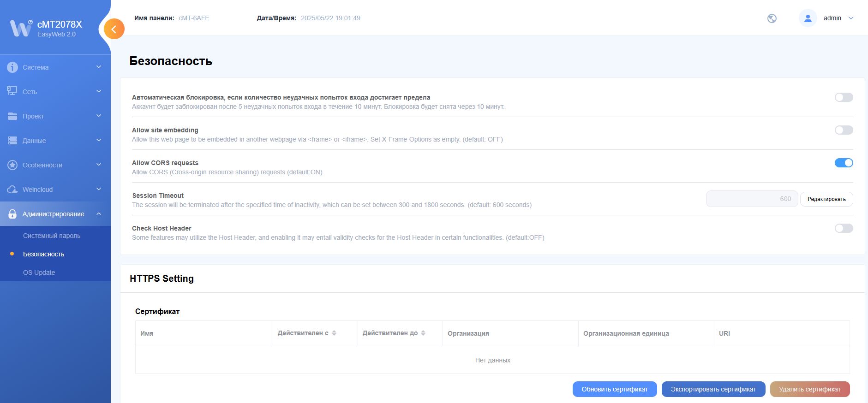
Task: Open the admin account dropdown arrow
Action: (851, 18)
